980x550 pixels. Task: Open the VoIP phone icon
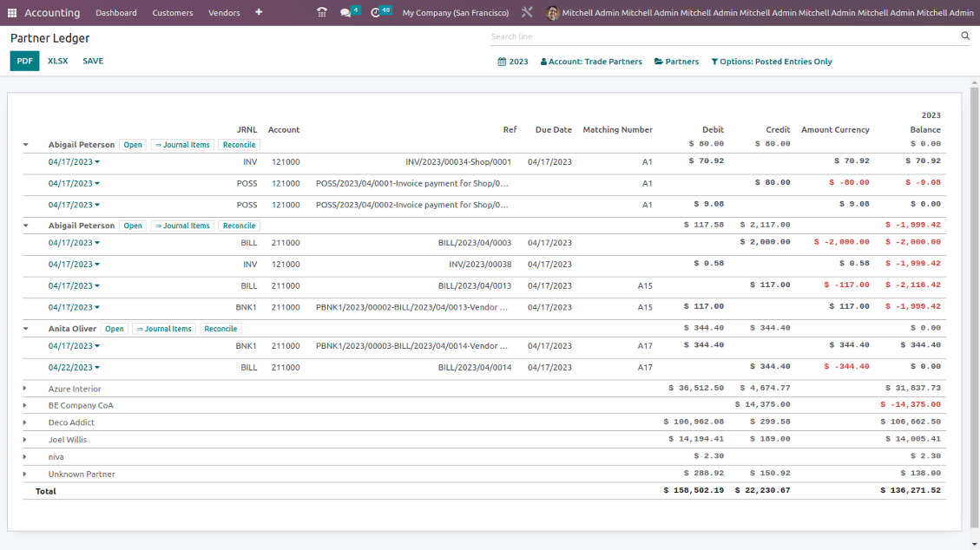(x=322, y=12)
